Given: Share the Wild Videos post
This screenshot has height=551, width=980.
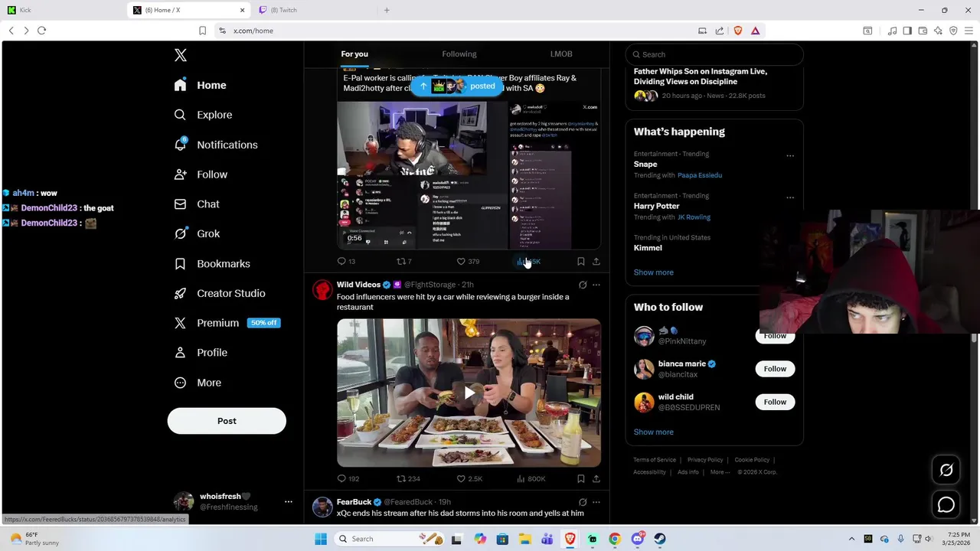Looking at the screenshot, I should [596, 479].
